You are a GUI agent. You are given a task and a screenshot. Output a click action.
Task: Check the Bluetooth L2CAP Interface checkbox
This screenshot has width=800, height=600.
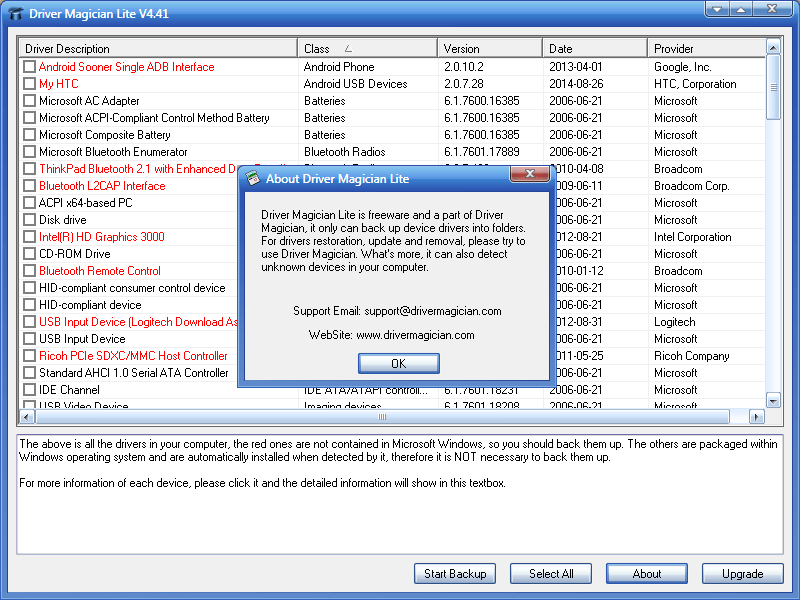click(x=30, y=186)
